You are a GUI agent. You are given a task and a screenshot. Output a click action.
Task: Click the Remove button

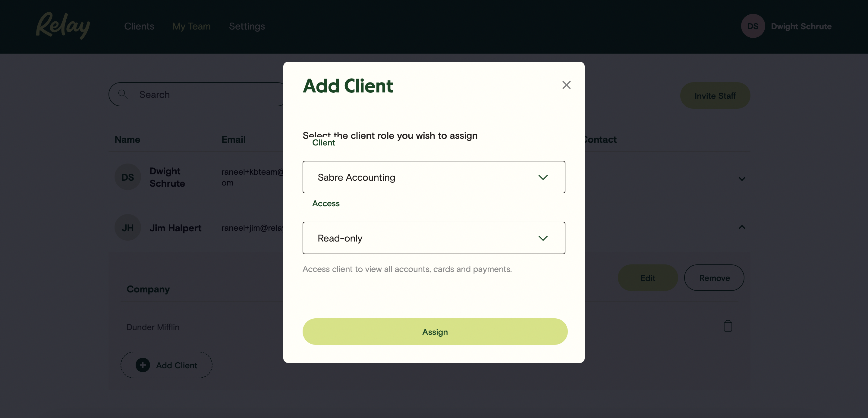click(x=714, y=278)
